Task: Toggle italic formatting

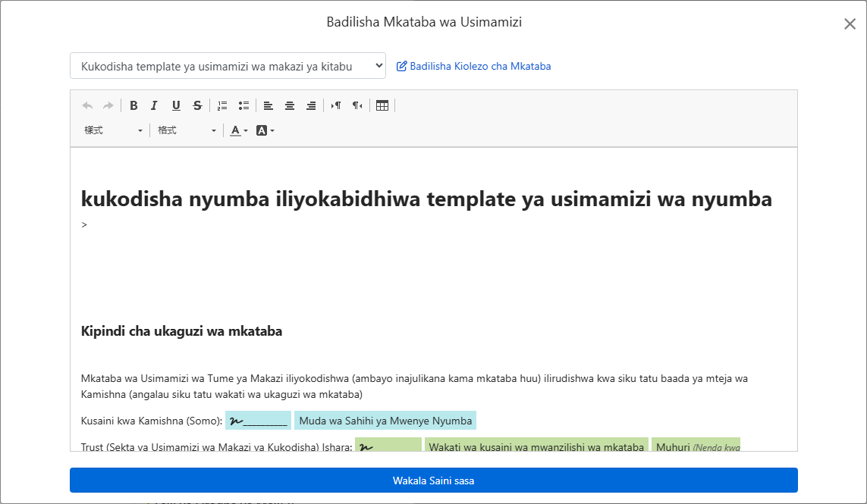Action: [154, 105]
